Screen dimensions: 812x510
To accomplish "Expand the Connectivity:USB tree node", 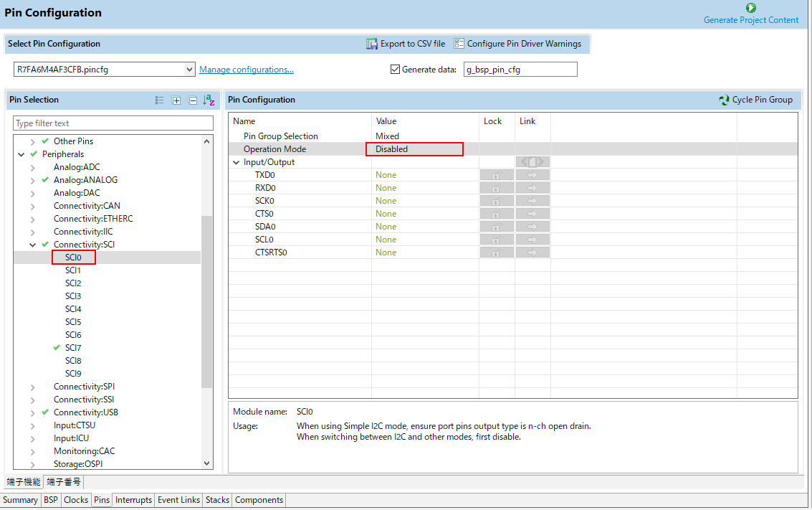I will [33, 412].
